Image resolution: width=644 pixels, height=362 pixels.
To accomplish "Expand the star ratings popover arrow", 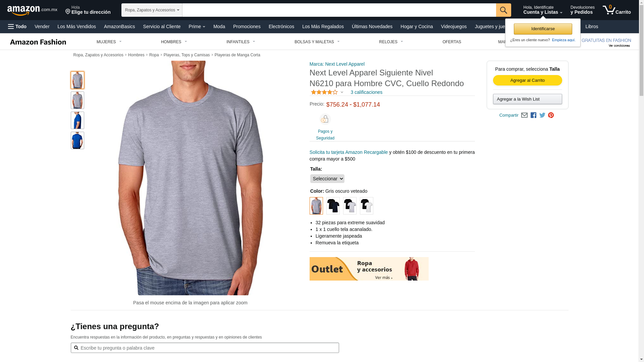I will 342,93.
